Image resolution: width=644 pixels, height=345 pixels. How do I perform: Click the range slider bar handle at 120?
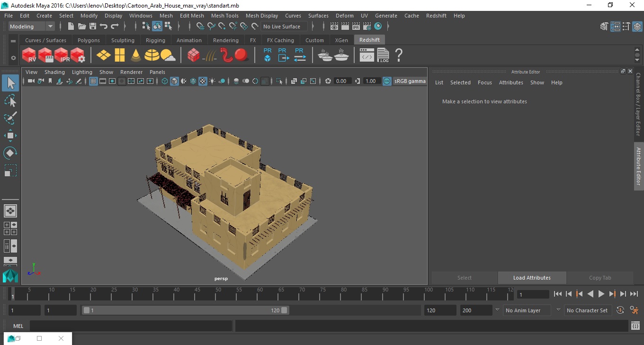[284, 310]
